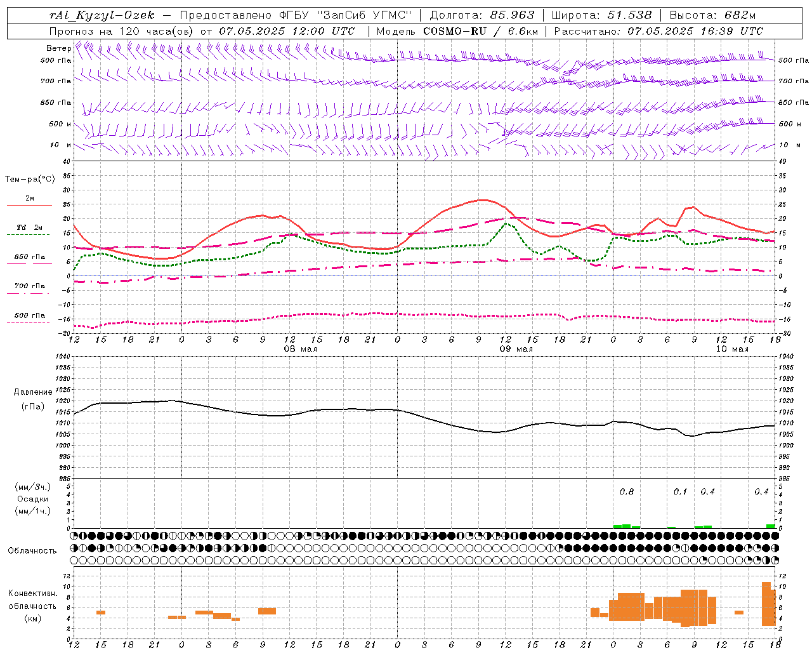Click the Давление panel label

pos(33,392)
